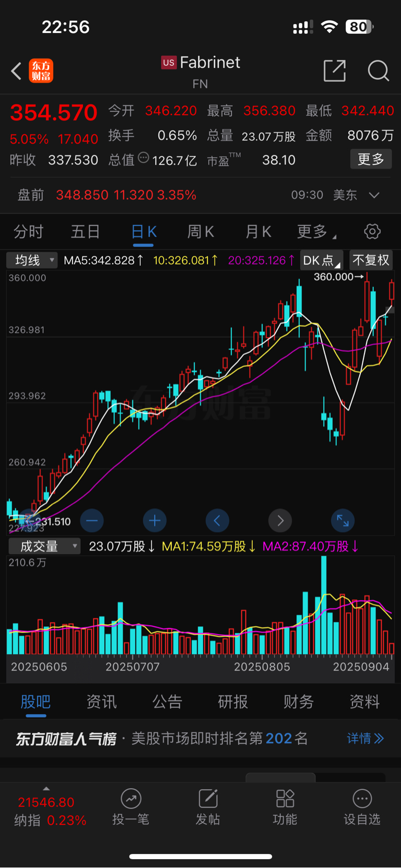Image resolution: width=401 pixels, height=868 pixels.
Task: Open the 功能 functions icon
Action: [x=285, y=799]
